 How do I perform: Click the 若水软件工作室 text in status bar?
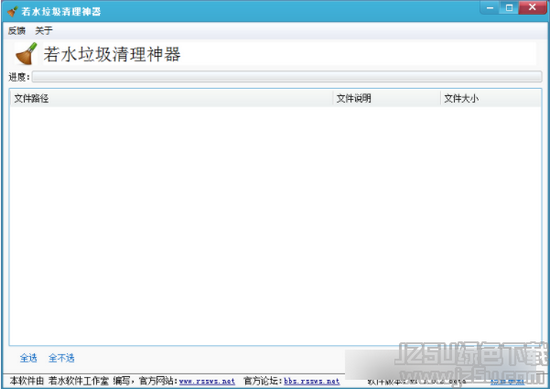79,381
